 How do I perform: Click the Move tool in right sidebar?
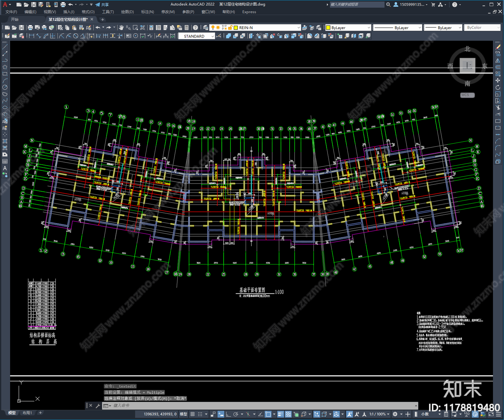tap(498, 81)
